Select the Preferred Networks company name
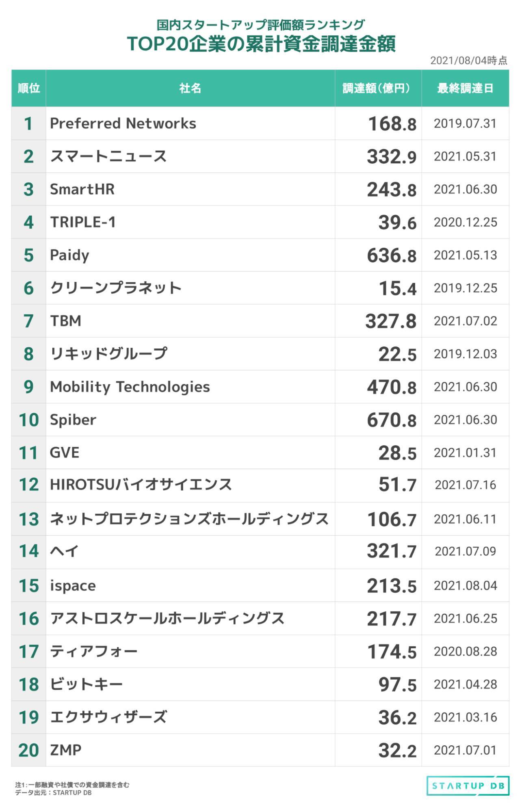 [x=123, y=123]
